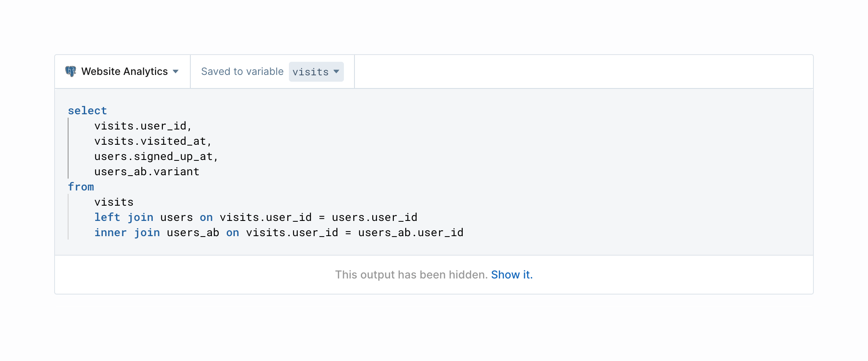Show the hidden output via 'Show it.'

click(x=511, y=275)
